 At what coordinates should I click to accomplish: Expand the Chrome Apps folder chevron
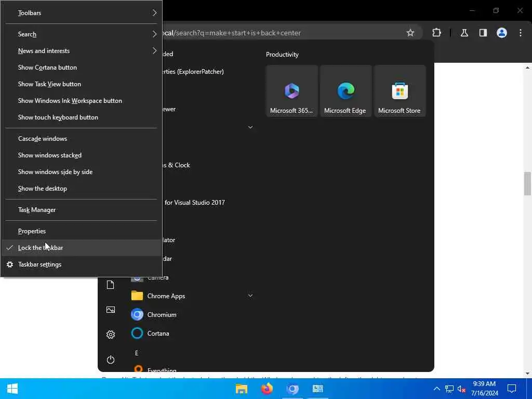[250, 296]
